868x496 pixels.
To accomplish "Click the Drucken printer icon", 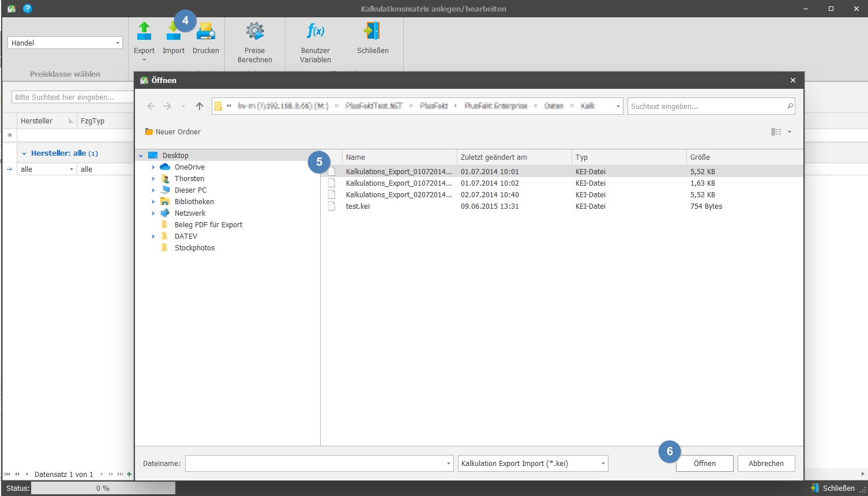I will pyautogui.click(x=206, y=31).
